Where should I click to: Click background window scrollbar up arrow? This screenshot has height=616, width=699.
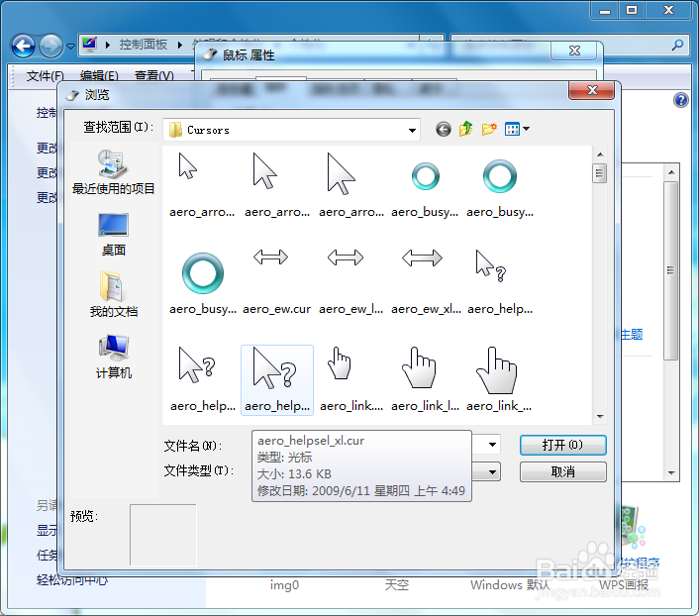671,172
